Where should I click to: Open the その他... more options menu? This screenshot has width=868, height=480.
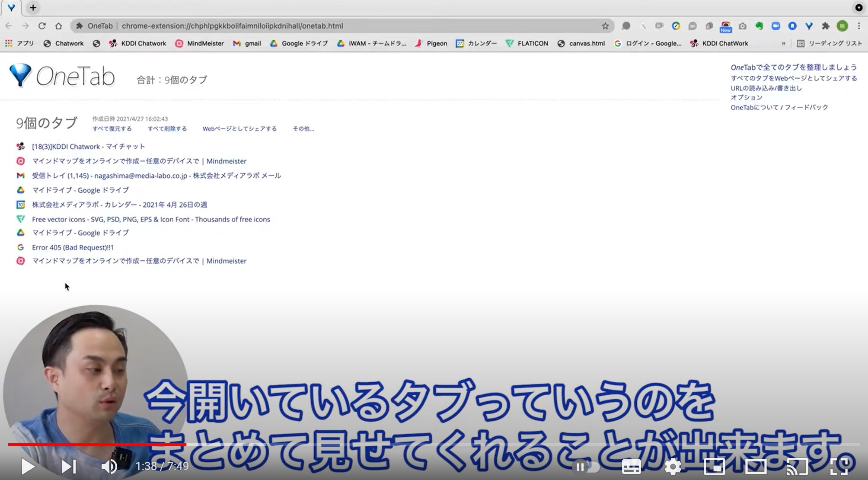303,129
